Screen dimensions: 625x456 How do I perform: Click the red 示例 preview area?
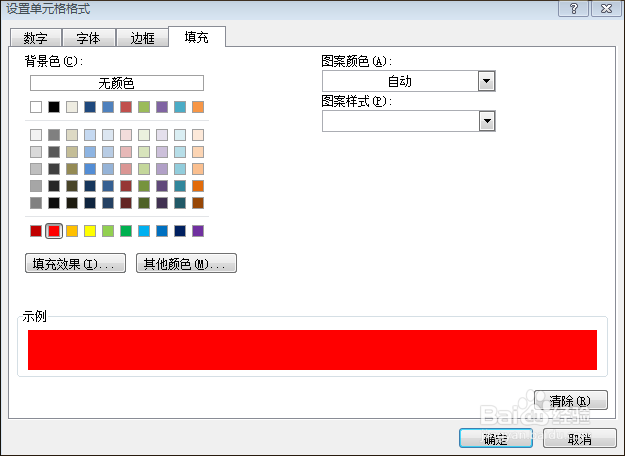(x=312, y=350)
